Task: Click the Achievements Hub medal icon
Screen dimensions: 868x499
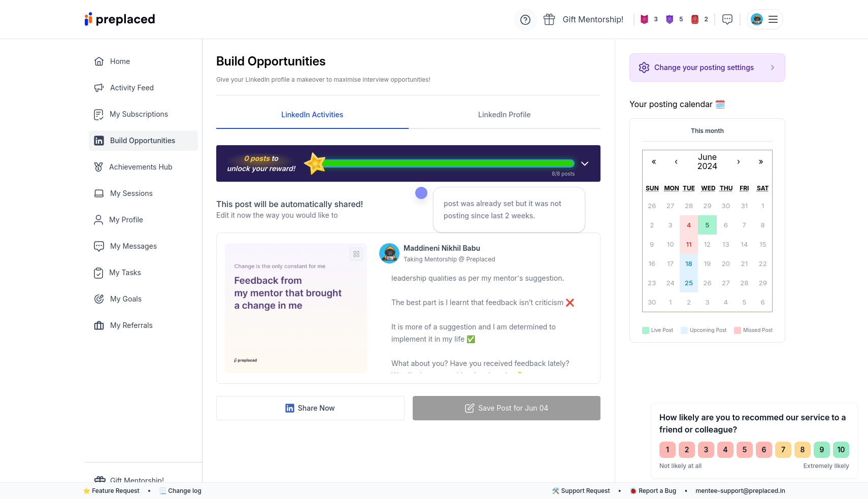Action: pyautogui.click(x=98, y=167)
